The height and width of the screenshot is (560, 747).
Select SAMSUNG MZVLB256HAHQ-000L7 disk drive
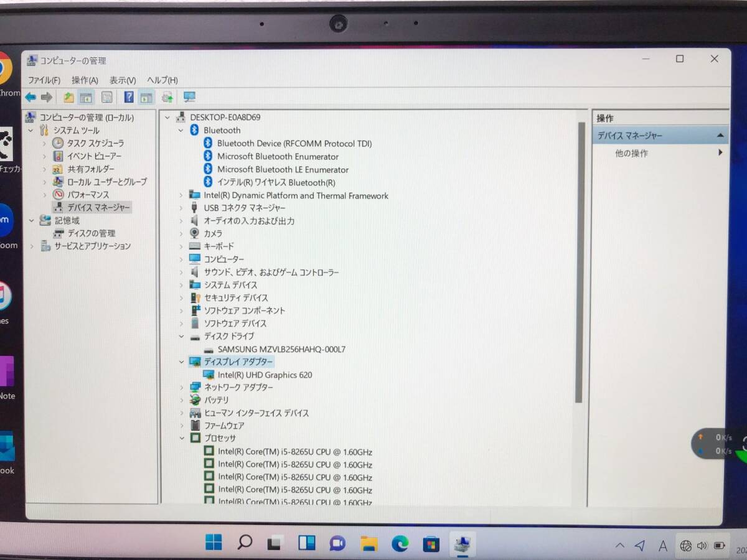[x=281, y=350]
